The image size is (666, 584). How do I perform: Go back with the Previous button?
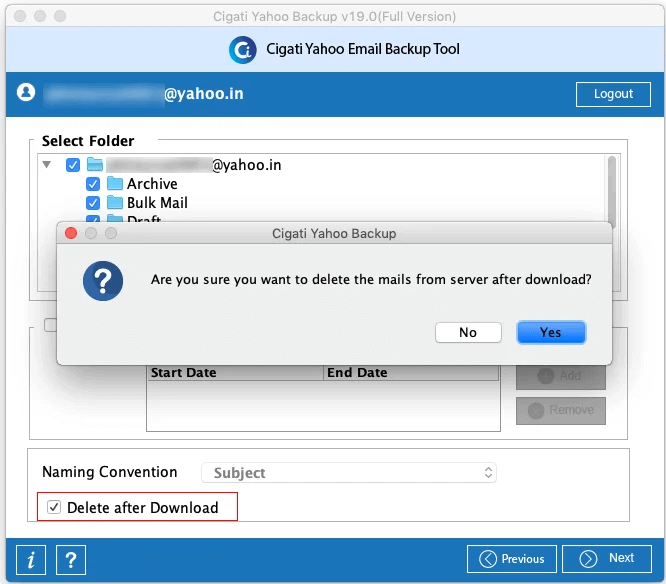point(511,559)
